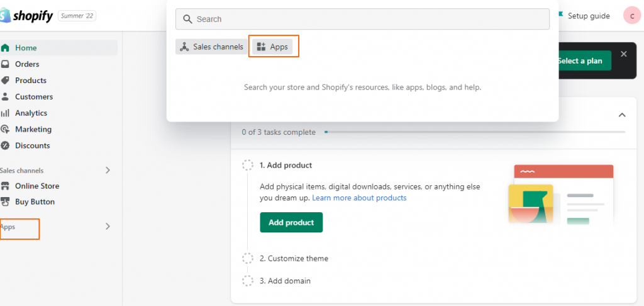
Task: Dismiss the Select a plan banner
Action: pyautogui.click(x=624, y=54)
